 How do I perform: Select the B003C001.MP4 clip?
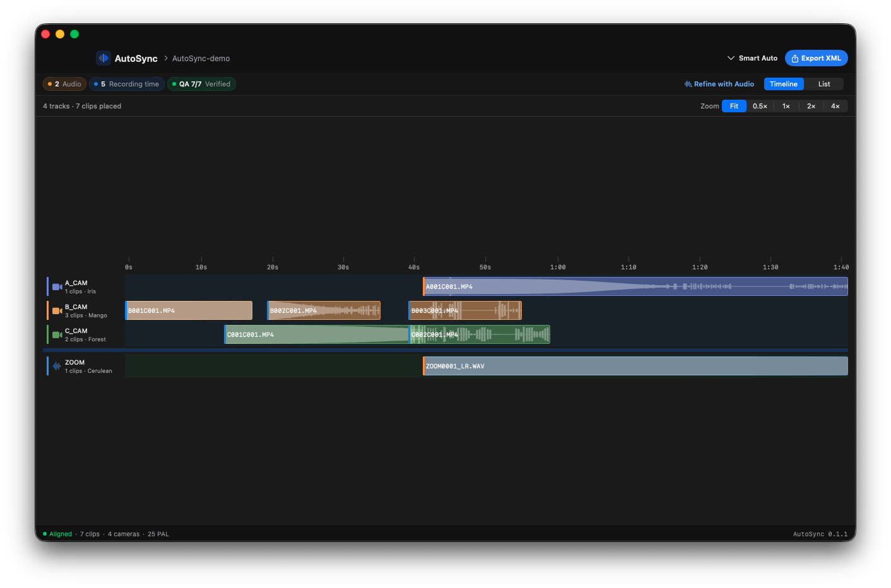465,310
